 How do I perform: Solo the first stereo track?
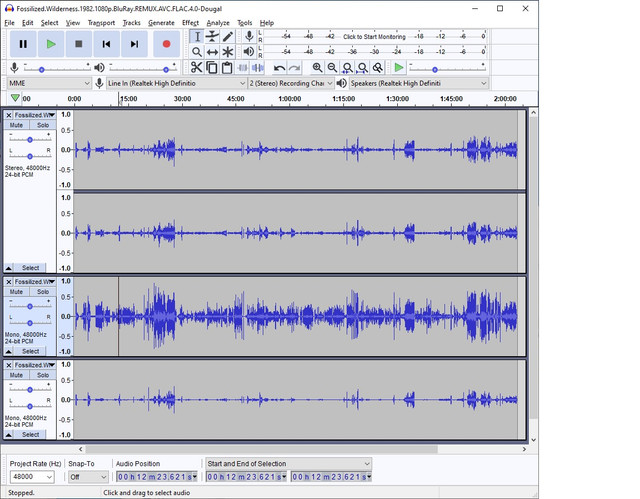point(42,125)
